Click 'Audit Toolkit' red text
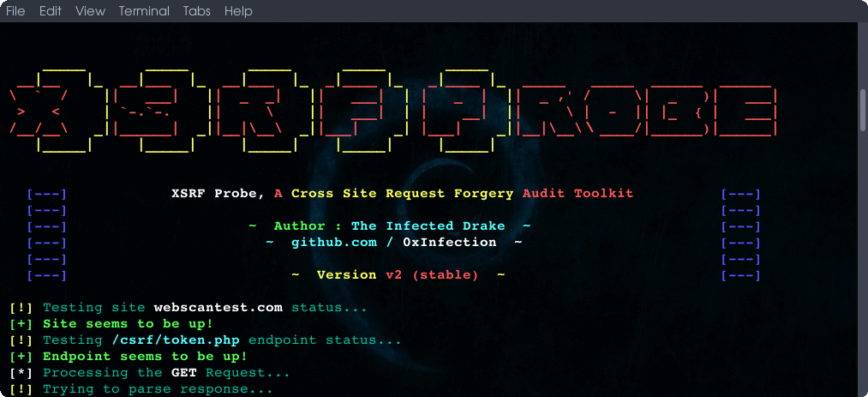This screenshot has width=868, height=397. (578, 194)
